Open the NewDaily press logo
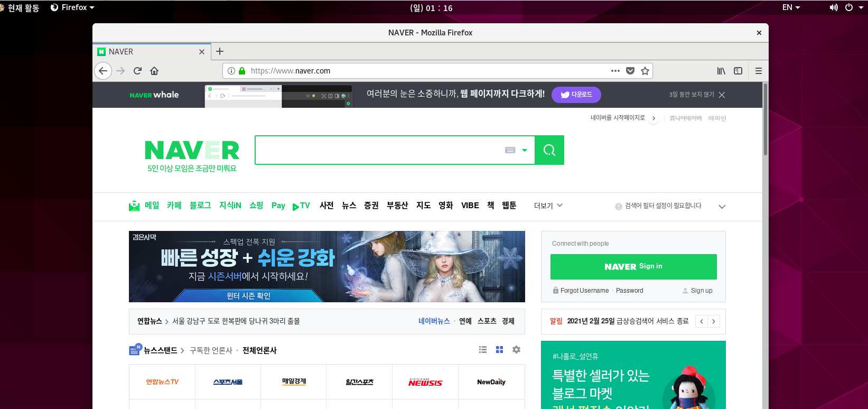 click(x=491, y=382)
